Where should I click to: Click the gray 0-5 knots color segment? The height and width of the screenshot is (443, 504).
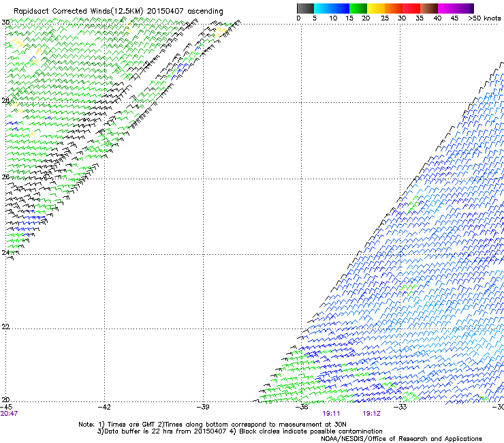305,9
